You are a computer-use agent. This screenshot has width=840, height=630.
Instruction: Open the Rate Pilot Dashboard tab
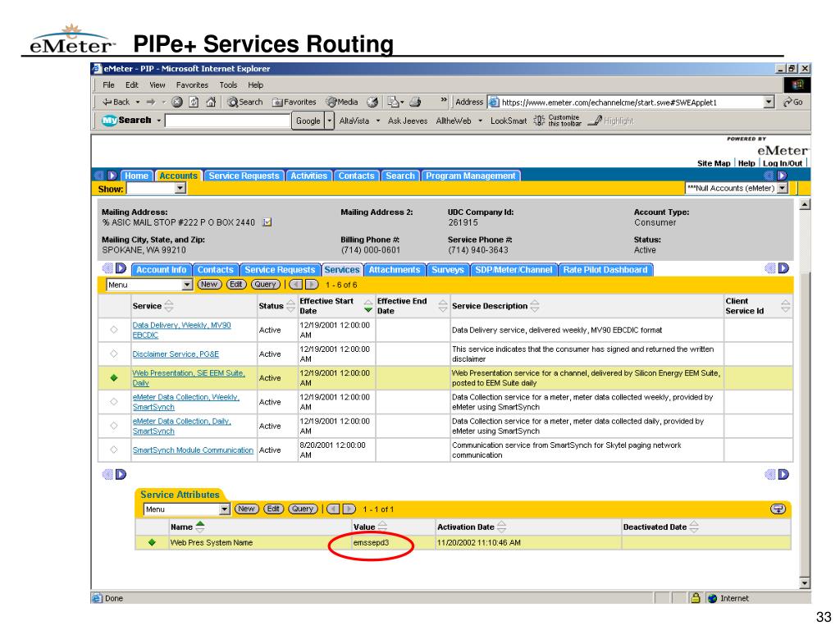(605, 269)
